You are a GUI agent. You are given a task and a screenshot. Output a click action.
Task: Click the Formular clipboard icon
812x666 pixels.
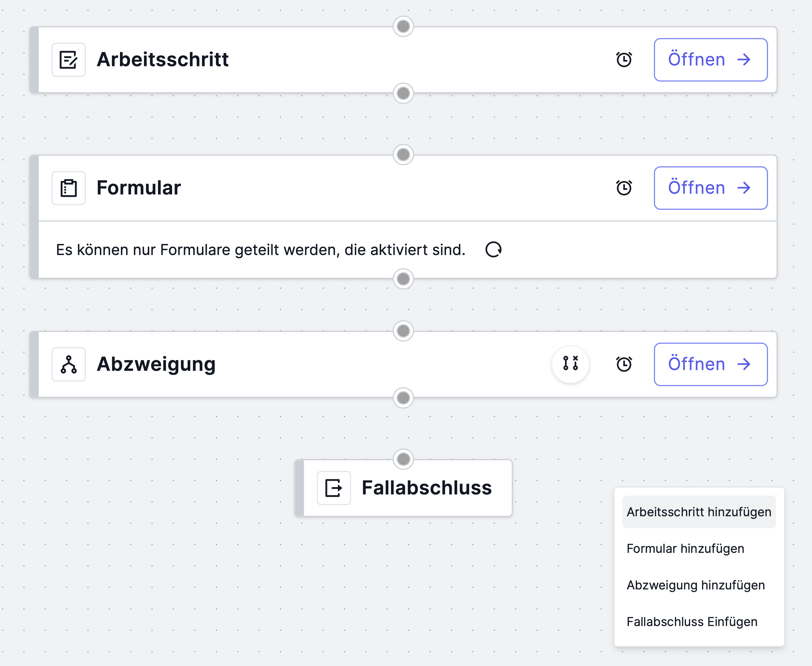69,188
